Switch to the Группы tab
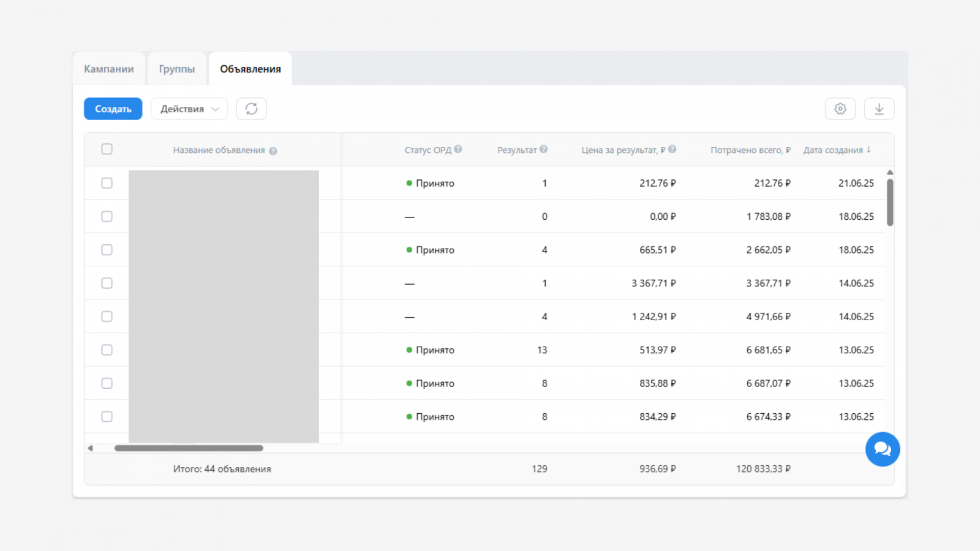 176,69
